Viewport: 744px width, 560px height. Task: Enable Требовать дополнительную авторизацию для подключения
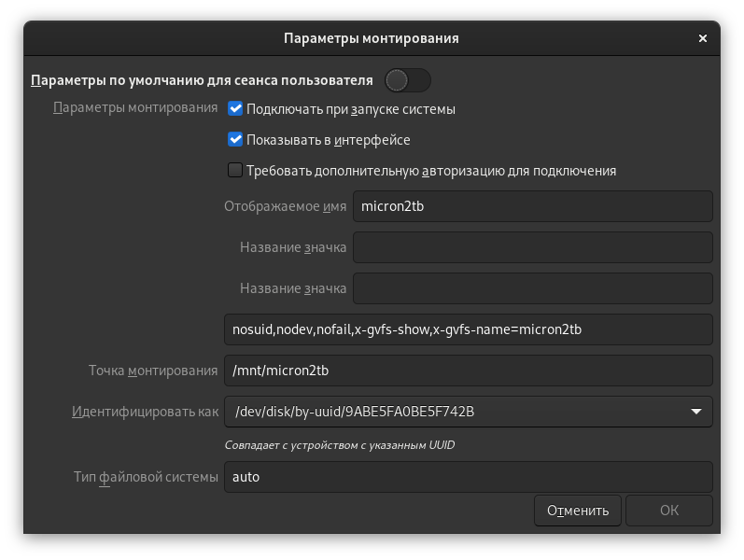point(235,171)
